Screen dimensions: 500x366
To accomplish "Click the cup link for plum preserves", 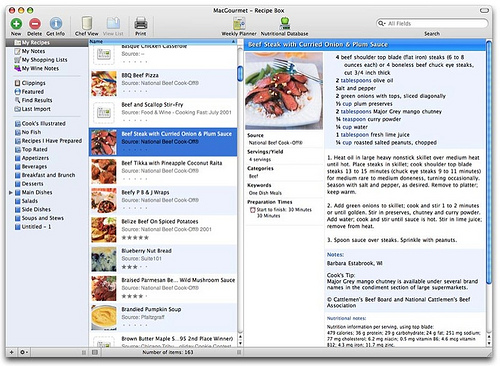I will (x=347, y=104).
